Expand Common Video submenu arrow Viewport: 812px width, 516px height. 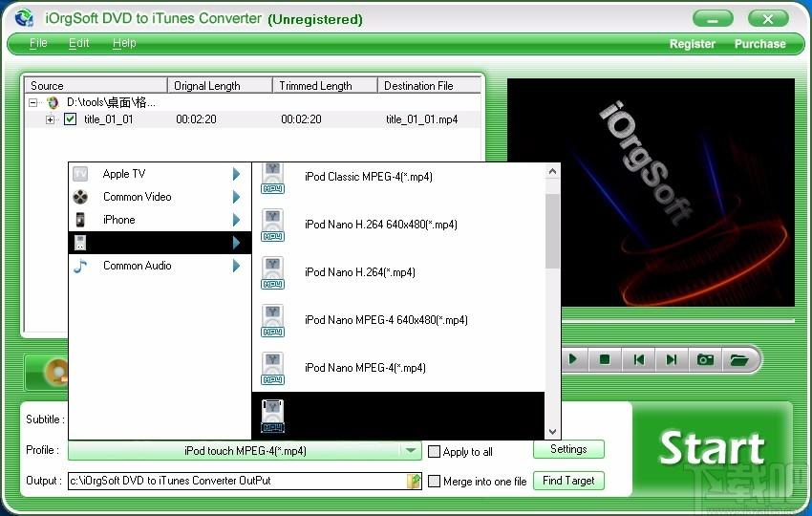(236, 197)
